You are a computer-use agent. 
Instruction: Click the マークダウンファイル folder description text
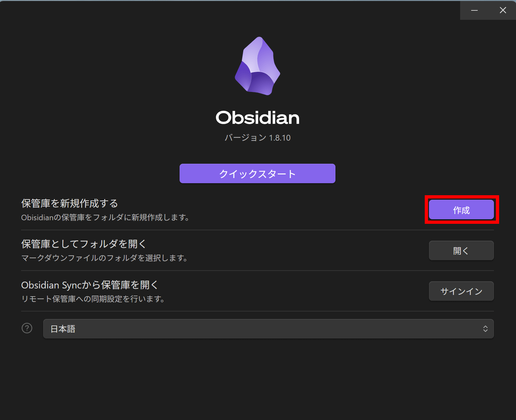coord(105,258)
